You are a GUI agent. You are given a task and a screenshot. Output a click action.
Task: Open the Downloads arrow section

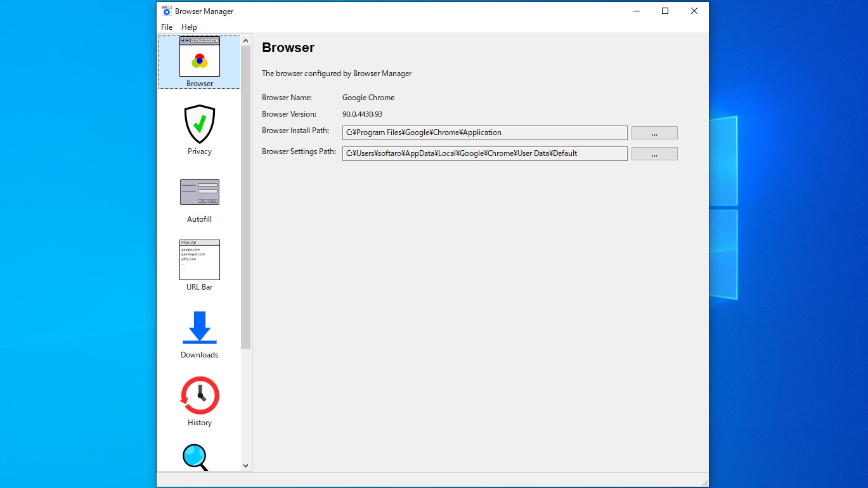pyautogui.click(x=200, y=333)
